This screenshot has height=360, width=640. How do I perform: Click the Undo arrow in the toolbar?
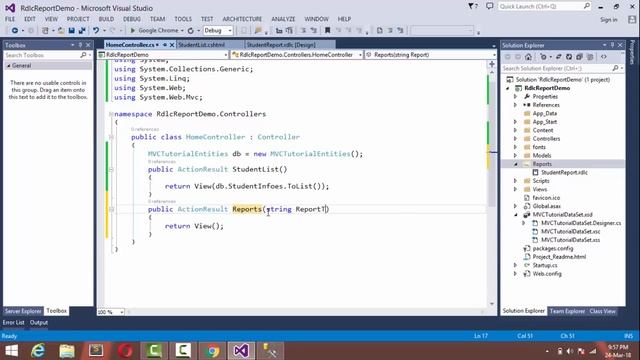tap(96, 31)
